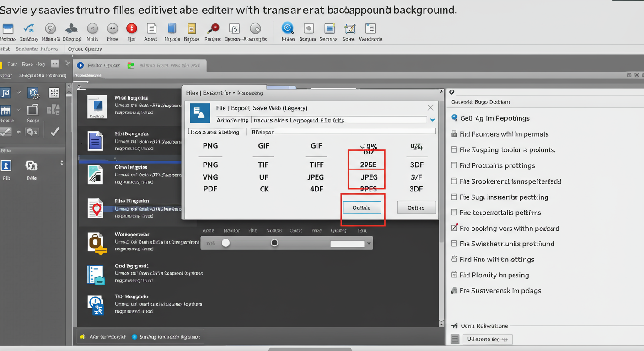
Task: Click the checkmark icon in left tool panel
Action: click(x=55, y=132)
